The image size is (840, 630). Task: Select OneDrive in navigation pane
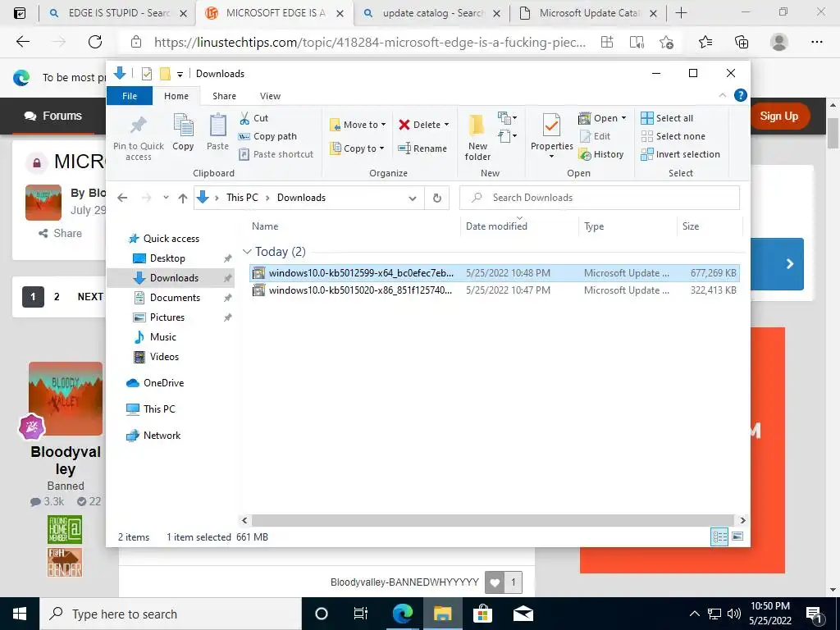tap(163, 382)
